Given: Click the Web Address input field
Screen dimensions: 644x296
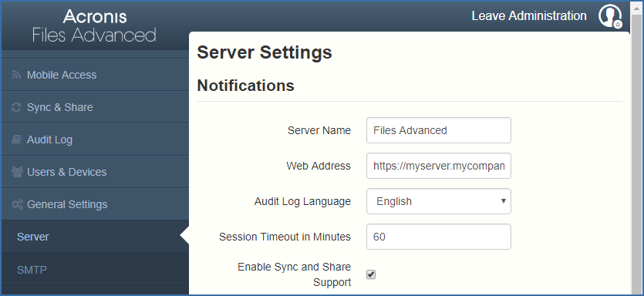Looking at the screenshot, I should point(439,166).
